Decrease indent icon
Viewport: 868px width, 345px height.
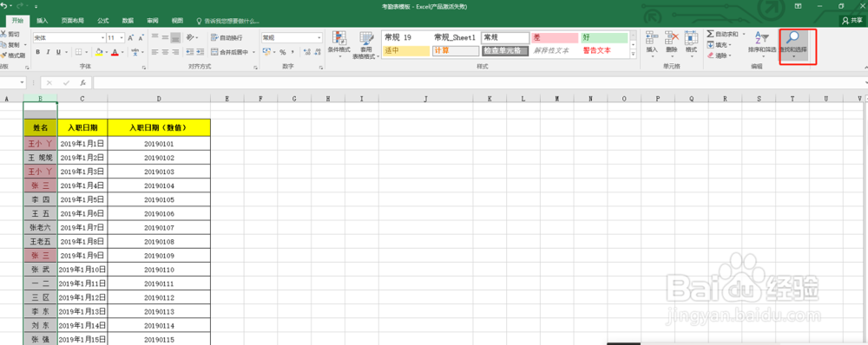(x=190, y=52)
